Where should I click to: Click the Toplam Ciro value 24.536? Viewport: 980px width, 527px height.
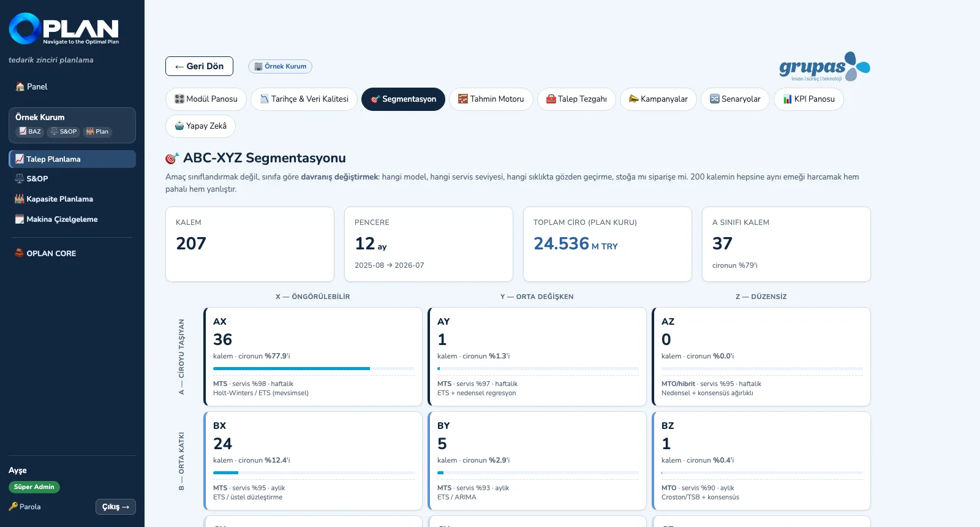pyautogui.click(x=561, y=244)
